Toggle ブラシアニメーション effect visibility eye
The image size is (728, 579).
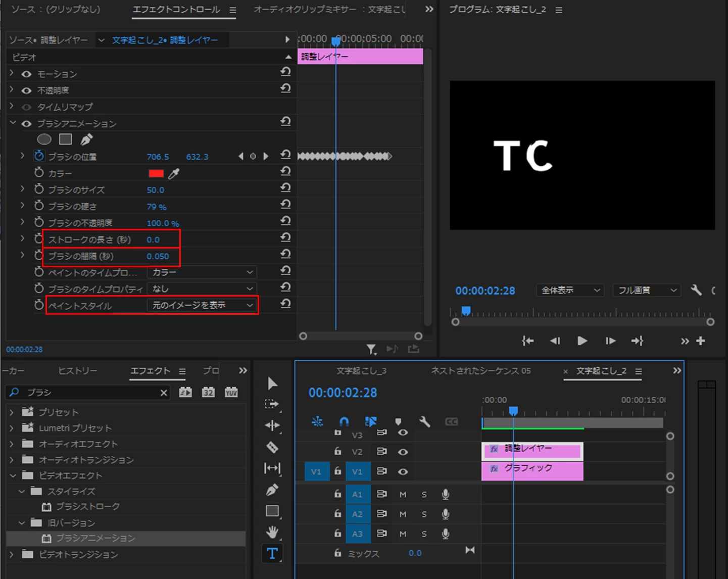26,124
